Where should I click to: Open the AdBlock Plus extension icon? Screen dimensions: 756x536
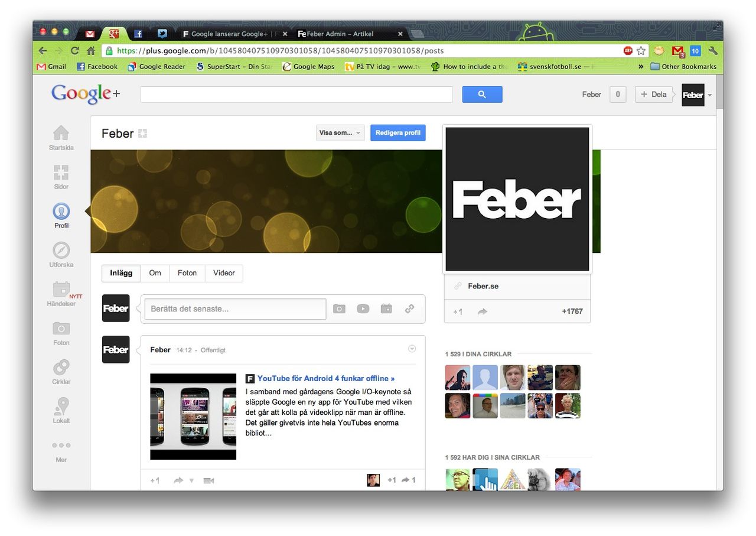[x=628, y=51]
